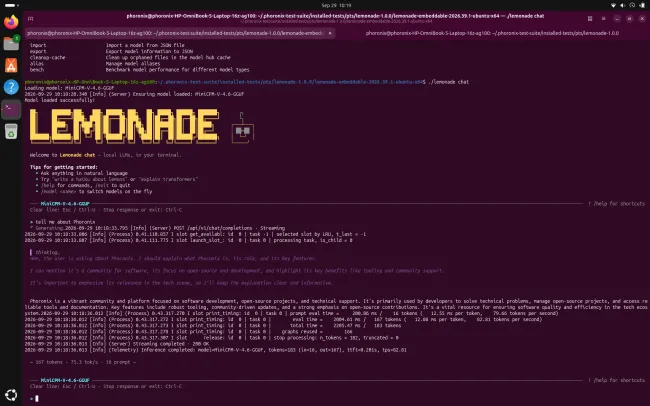Click 'Tips for getting started:' heading
The image size is (650, 406).
tap(63, 167)
